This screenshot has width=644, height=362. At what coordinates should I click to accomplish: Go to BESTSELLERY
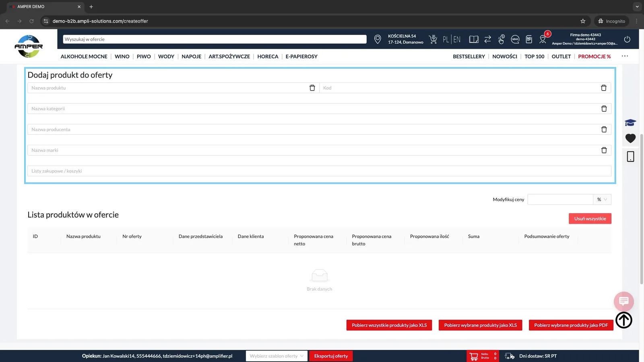469,56
